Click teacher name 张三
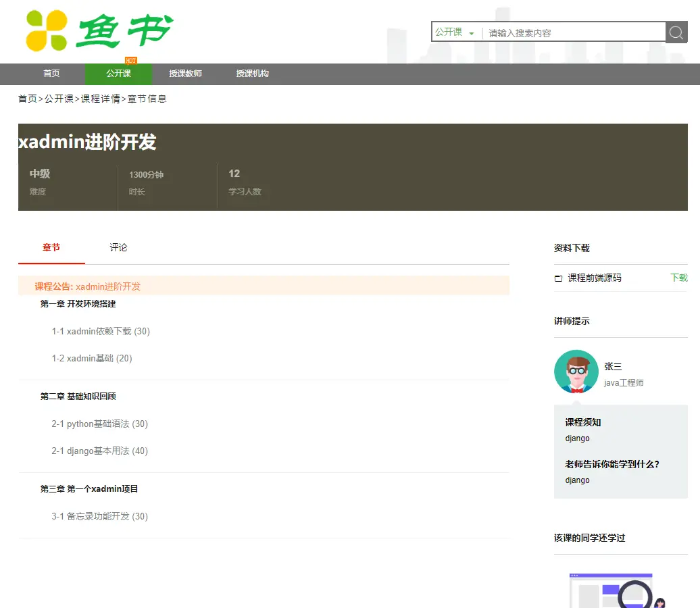Screen dimensions: 700x608 coord(613,367)
